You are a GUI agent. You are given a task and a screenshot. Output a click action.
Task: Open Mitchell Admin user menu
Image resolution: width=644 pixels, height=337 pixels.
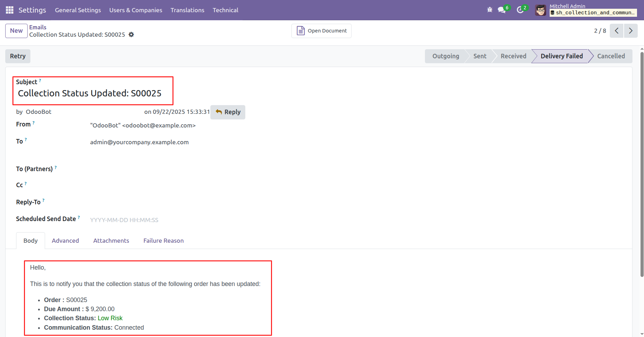click(586, 10)
